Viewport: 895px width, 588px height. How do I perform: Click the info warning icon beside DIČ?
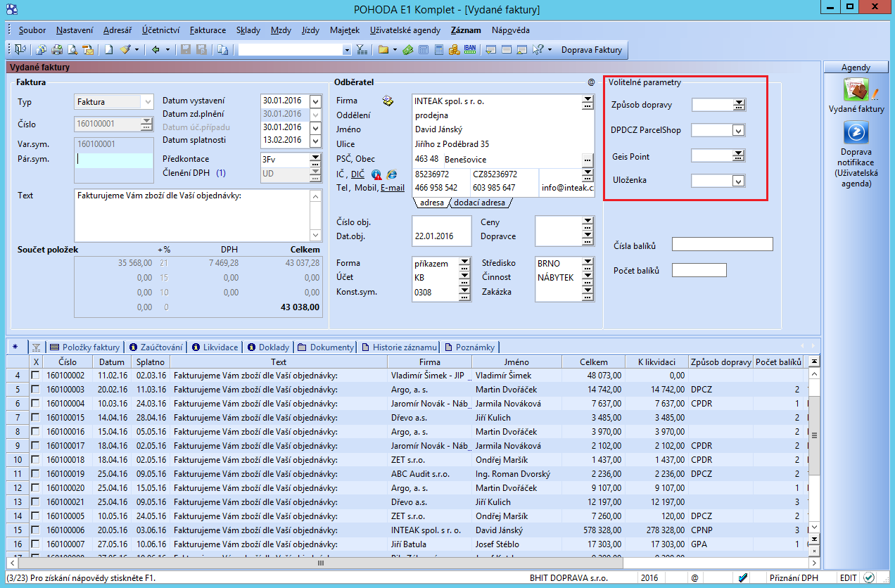[376, 174]
